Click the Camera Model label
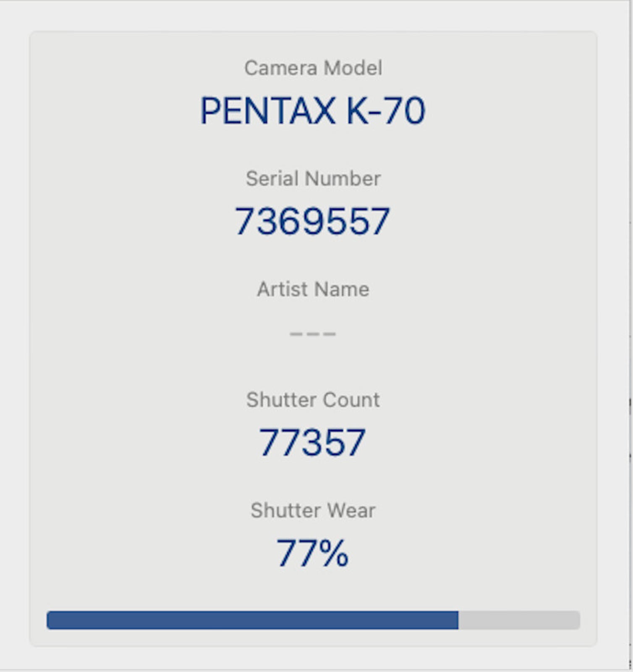Viewport: 633px width, 672px height. coord(313,68)
